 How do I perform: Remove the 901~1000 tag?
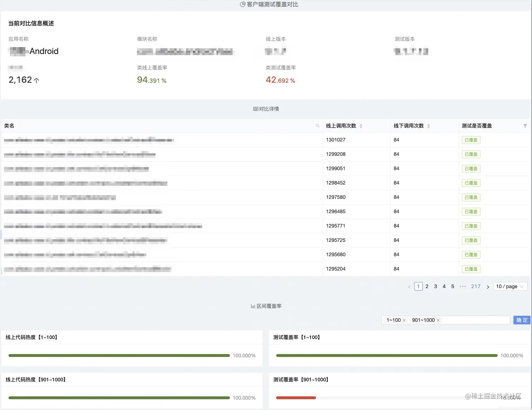tap(438, 320)
